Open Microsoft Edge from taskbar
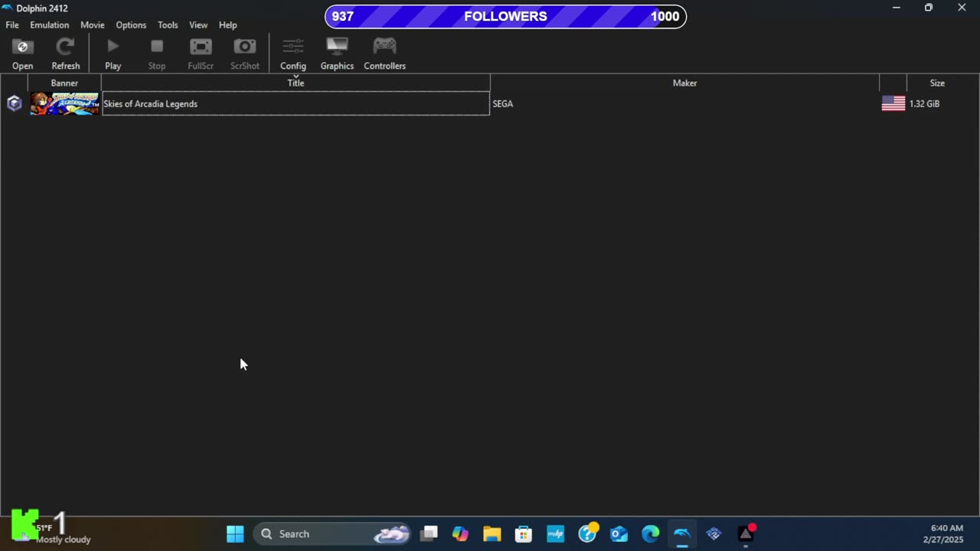The height and width of the screenshot is (551, 980). click(x=650, y=533)
